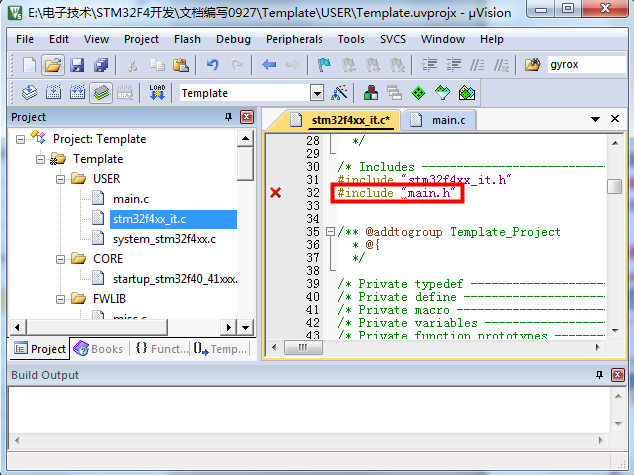This screenshot has width=634, height=475.
Task: Redo the last undone edit
Action: coord(237,65)
